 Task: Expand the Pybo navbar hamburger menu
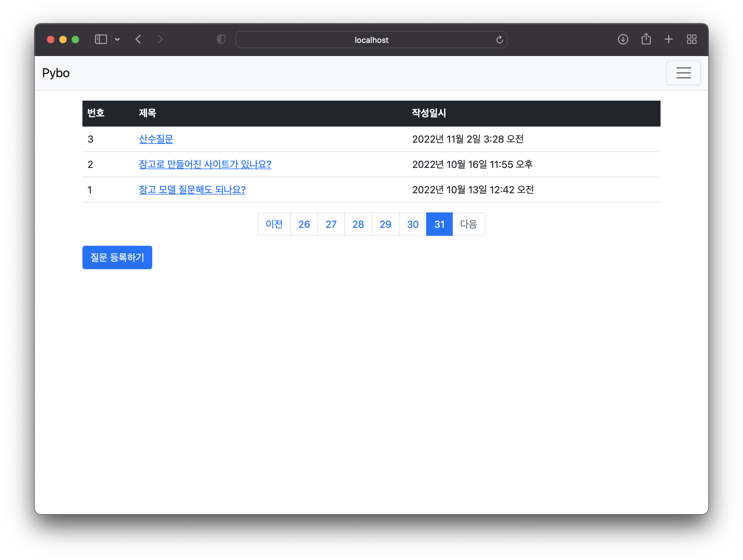point(683,73)
